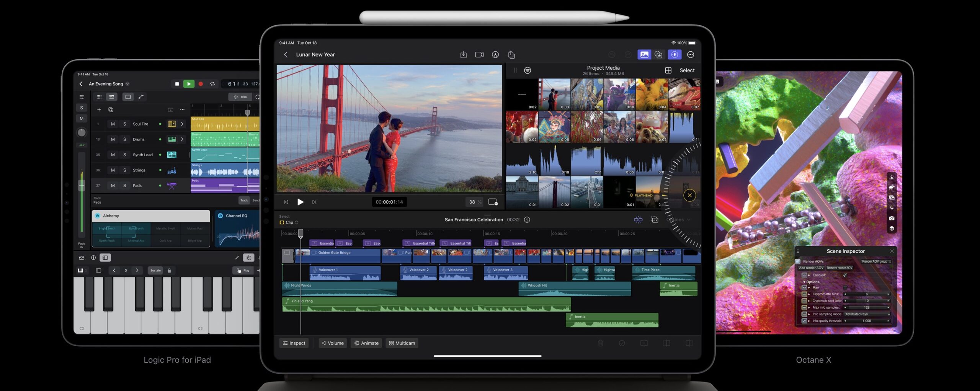Click Remove render AOV in Scene Inspector

click(840, 268)
